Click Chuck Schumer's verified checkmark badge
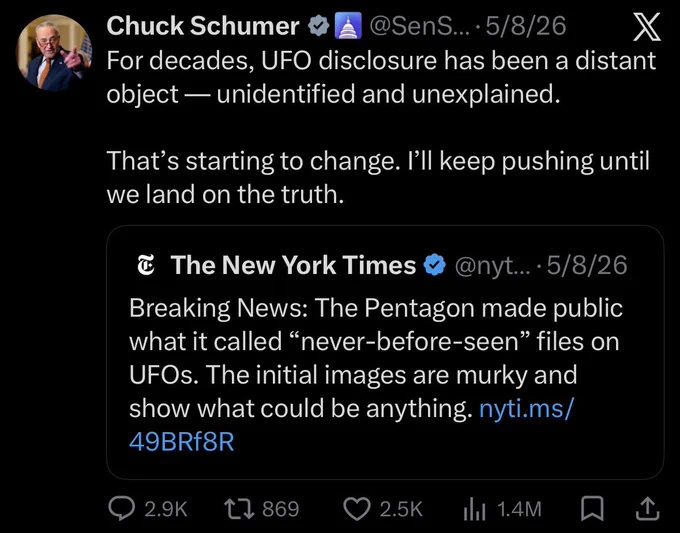 click(x=319, y=27)
